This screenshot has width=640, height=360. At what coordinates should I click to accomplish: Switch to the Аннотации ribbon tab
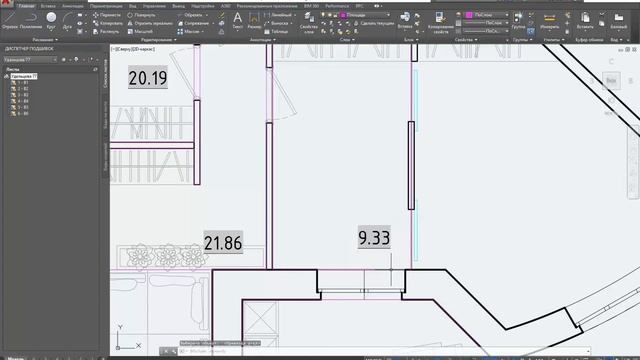pos(73,6)
